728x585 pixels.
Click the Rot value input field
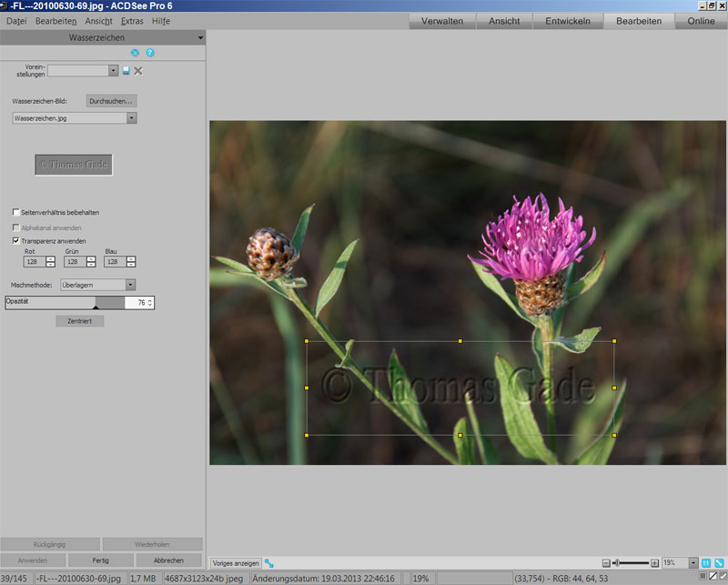(33, 262)
